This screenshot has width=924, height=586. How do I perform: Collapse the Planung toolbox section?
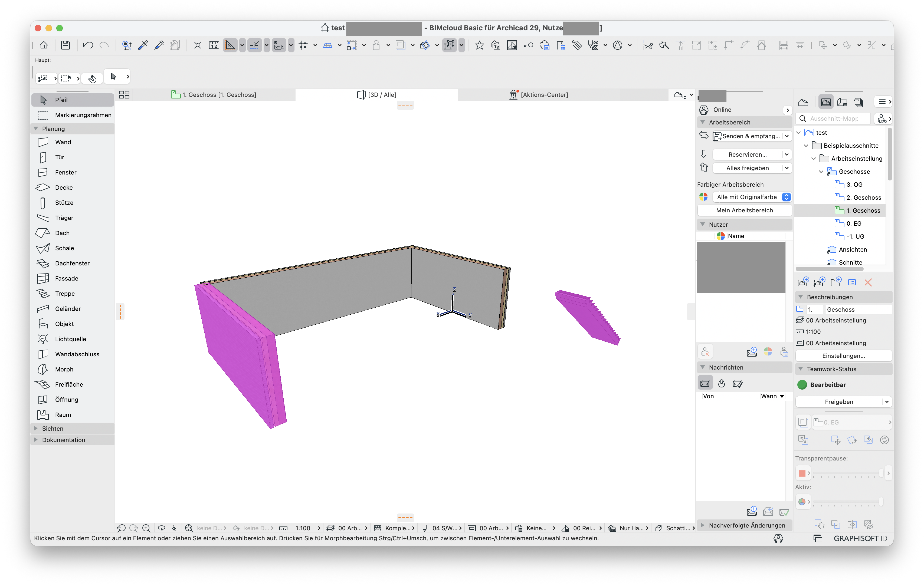36,129
